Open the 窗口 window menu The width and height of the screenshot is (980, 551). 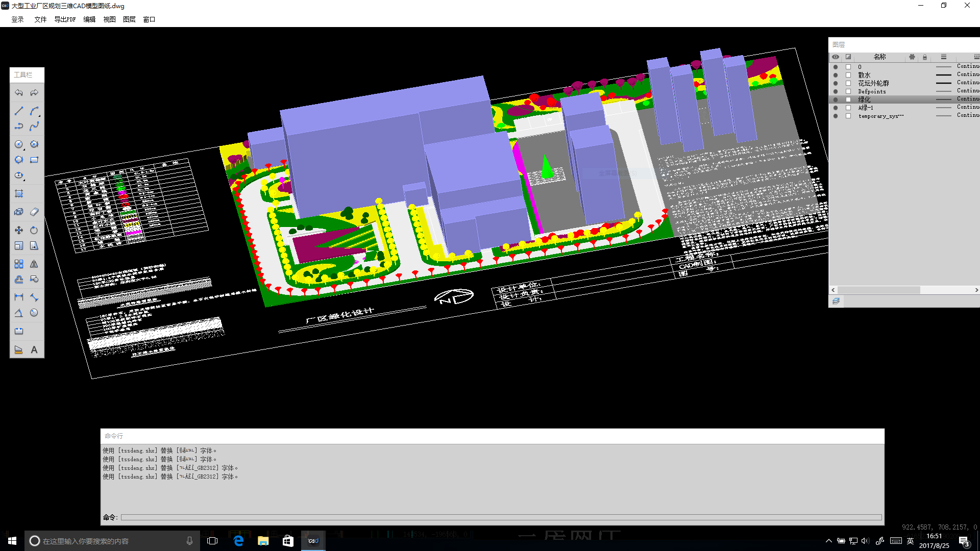click(149, 19)
